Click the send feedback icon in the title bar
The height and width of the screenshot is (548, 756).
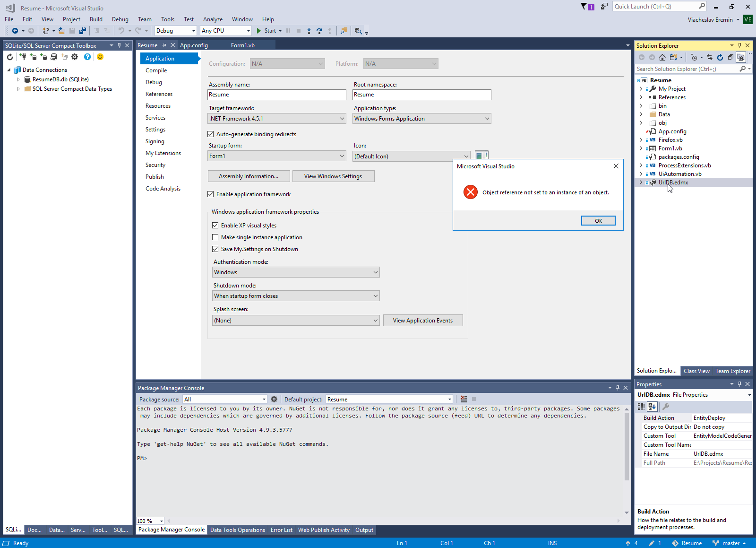coord(604,7)
